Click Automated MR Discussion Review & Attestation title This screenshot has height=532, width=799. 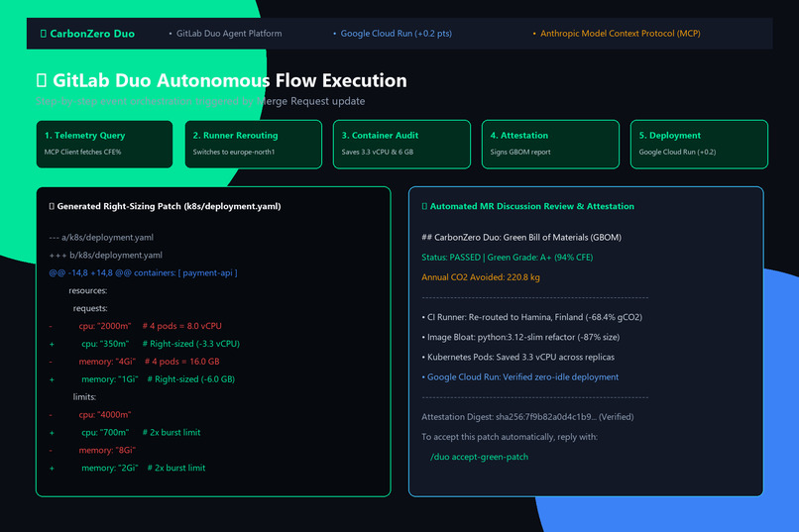(528, 206)
